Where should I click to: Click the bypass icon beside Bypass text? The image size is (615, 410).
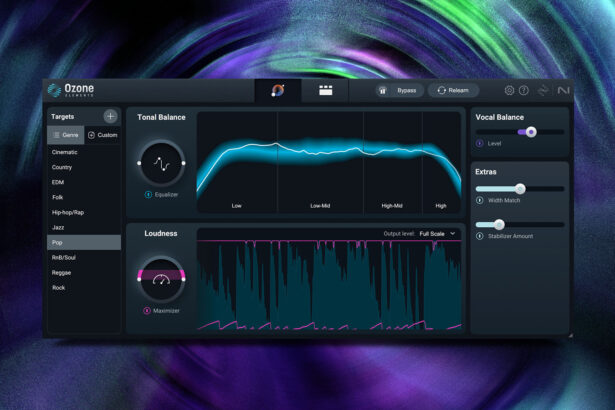click(x=383, y=91)
